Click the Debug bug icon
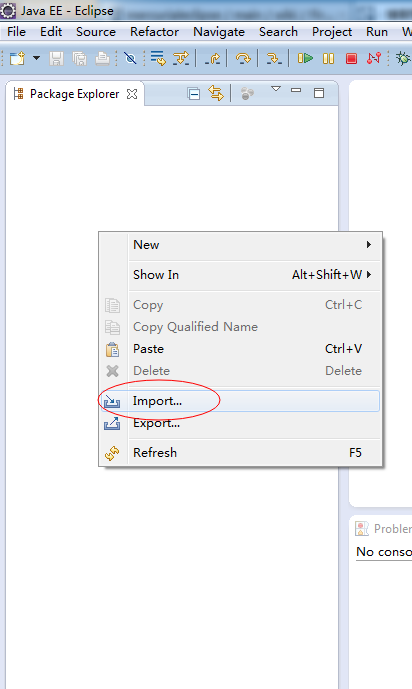Viewport: 412px width, 689px height. click(403, 58)
